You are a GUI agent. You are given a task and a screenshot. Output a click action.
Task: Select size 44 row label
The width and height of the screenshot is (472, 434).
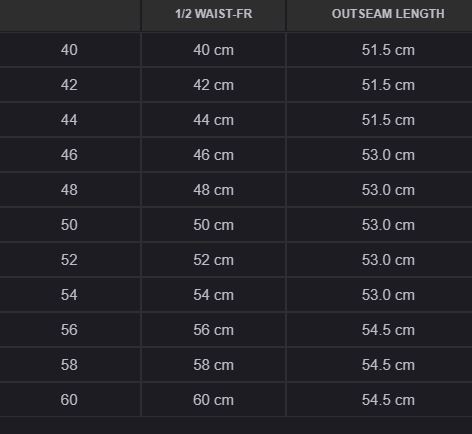pos(69,120)
